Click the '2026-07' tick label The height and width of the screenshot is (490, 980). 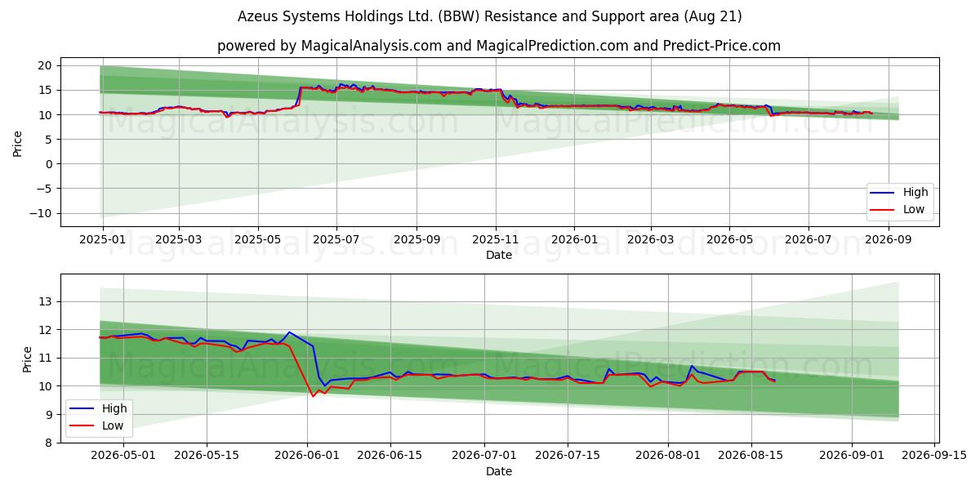click(x=808, y=239)
